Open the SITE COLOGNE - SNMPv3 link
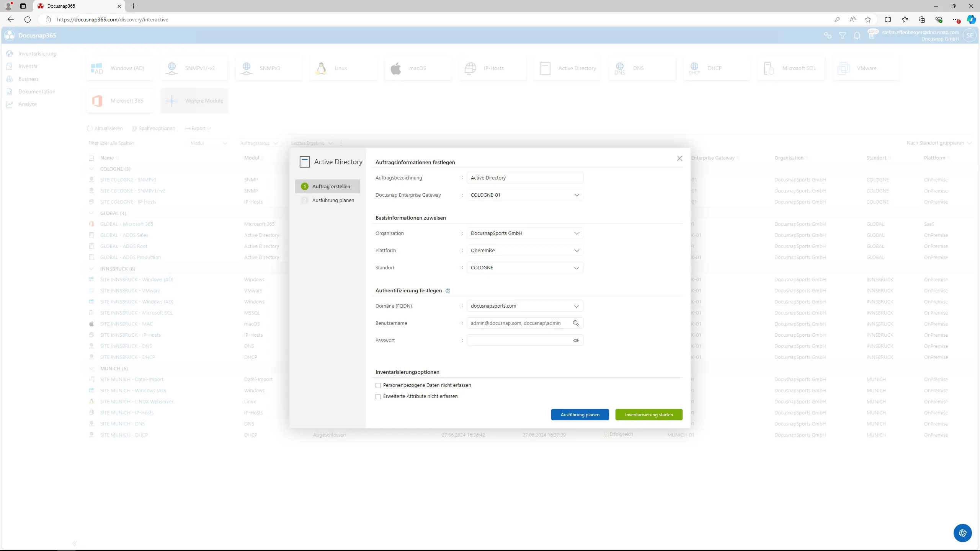 pyautogui.click(x=128, y=180)
